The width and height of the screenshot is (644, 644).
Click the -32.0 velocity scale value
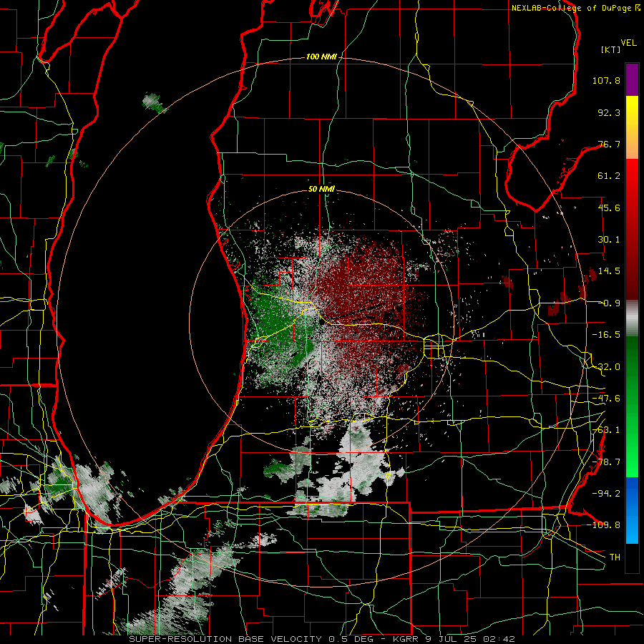coord(606,367)
